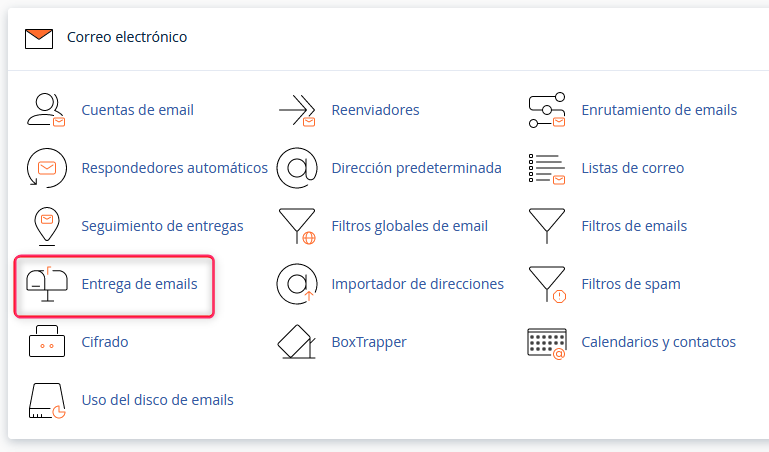The height and width of the screenshot is (452, 769).
Task: Click the Listas de correo icon
Action: pyautogui.click(x=547, y=169)
